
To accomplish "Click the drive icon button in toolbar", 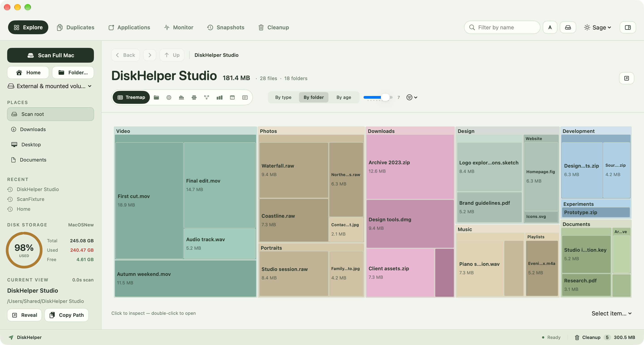I will coord(568,27).
